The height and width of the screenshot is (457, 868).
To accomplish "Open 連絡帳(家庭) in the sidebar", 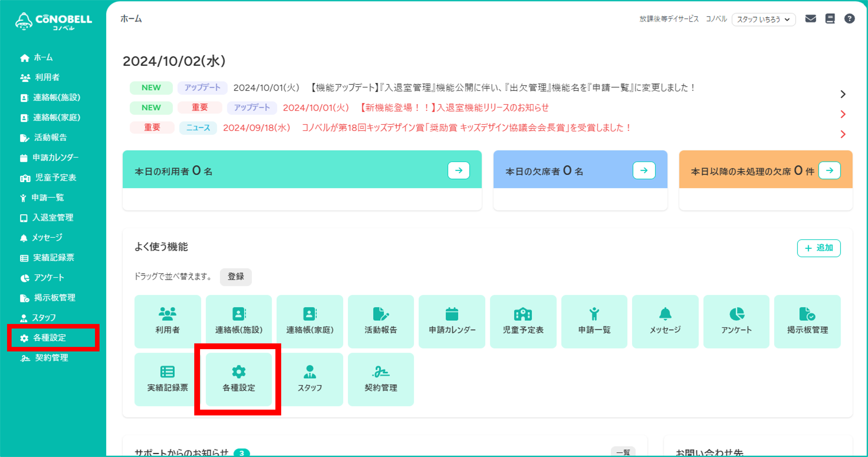I will pyautogui.click(x=50, y=118).
